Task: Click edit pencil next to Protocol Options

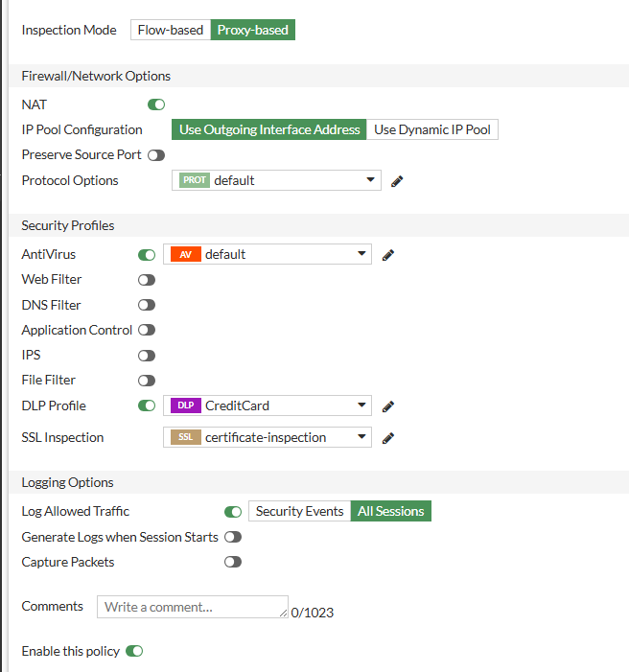Action: (397, 180)
